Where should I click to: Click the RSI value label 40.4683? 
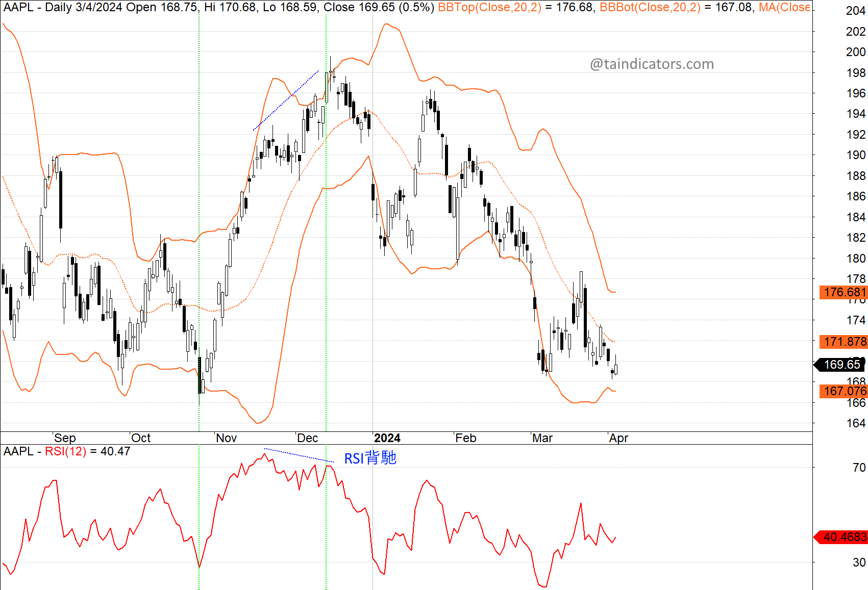click(842, 537)
